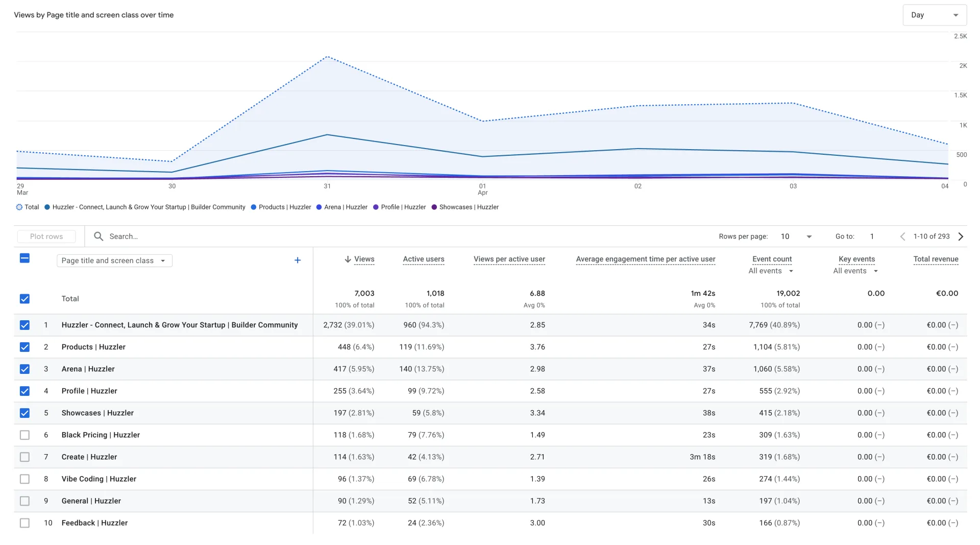Click the '1m 42s' average engagement total
The height and width of the screenshot is (545, 980).
click(x=703, y=294)
